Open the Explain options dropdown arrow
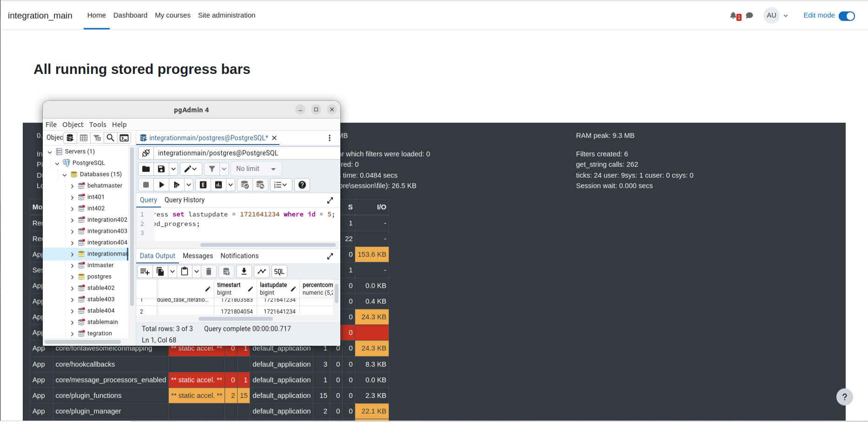 (x=231, y=185)
